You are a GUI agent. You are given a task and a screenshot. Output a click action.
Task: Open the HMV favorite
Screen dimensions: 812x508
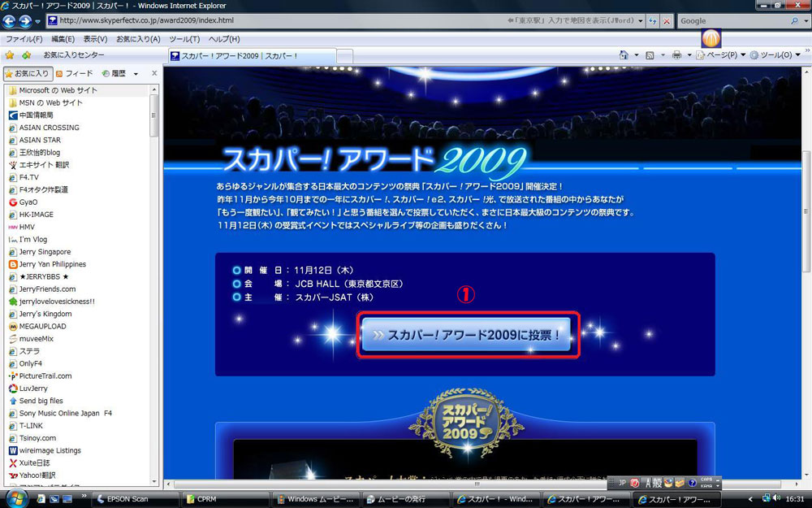[x=22, y=227]
